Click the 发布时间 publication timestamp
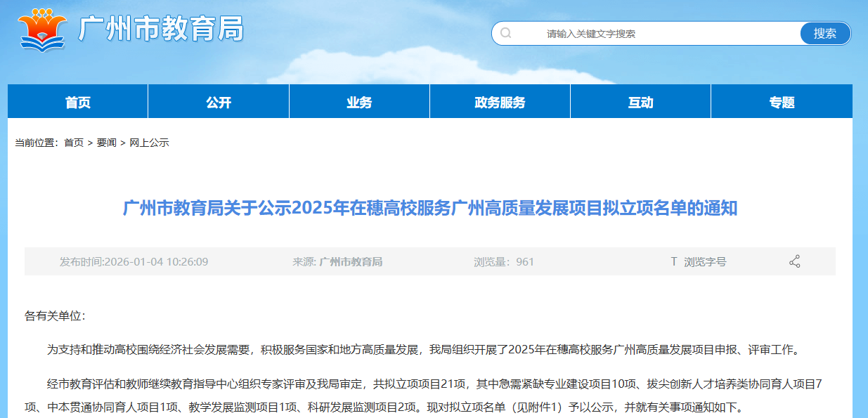Viewport: 868px width, 418px height. point(134,262)
